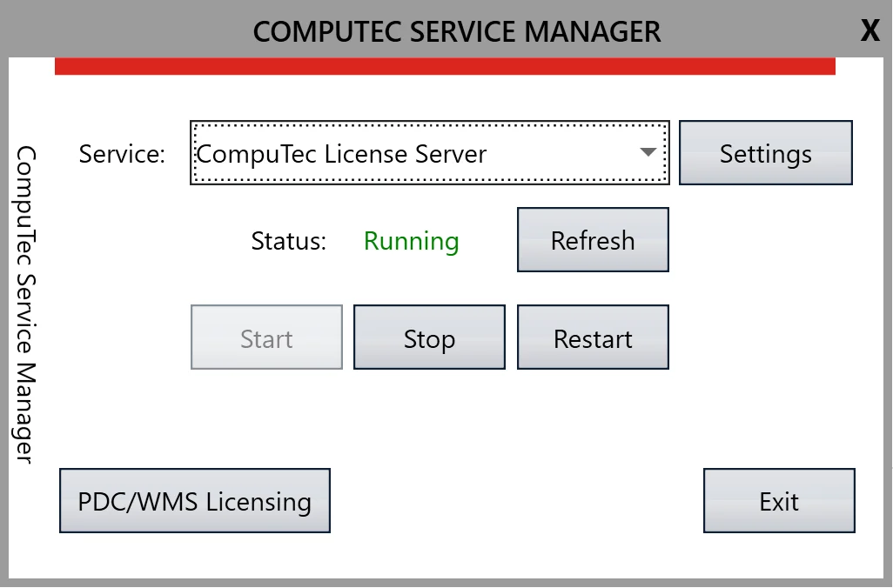This screenshot has width=893, height=588.
Task: Restart the CompuTec License Server service
Action: tap(593, 337)
